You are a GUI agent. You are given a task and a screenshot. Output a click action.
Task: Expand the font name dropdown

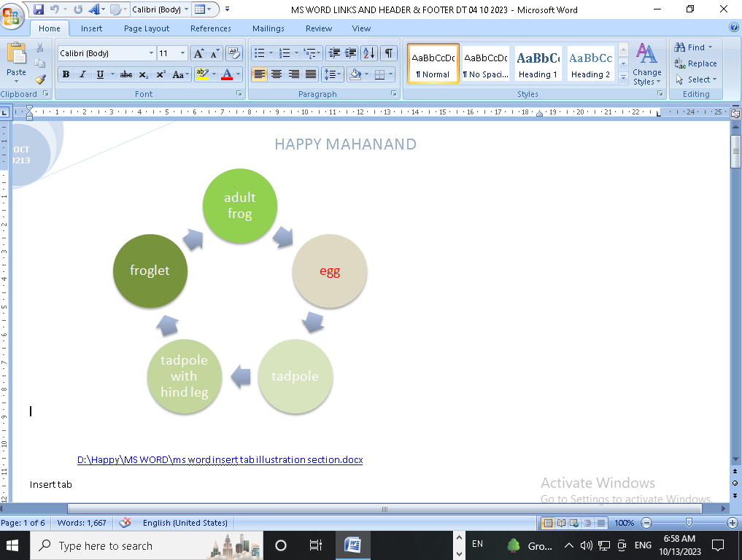coord(151,53)
